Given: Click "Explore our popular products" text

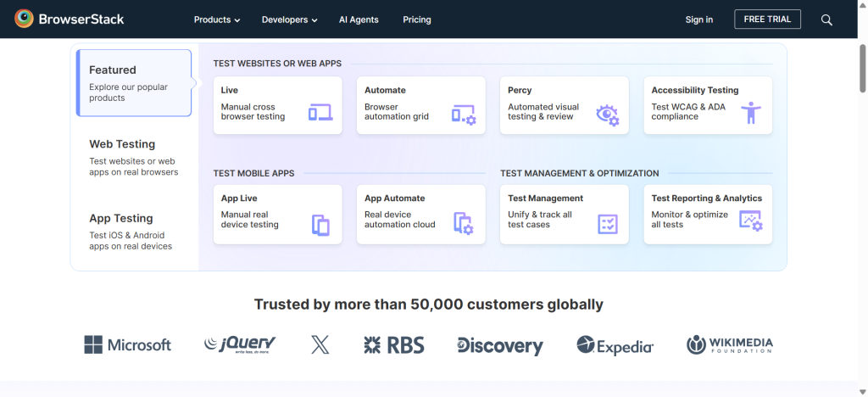Looking at the screenshot, I should [129, 92].
